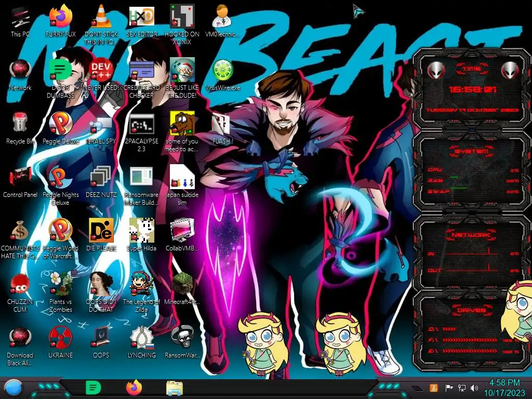
Task: Click the blue Start orb button
Action: [x=13, y=388]
